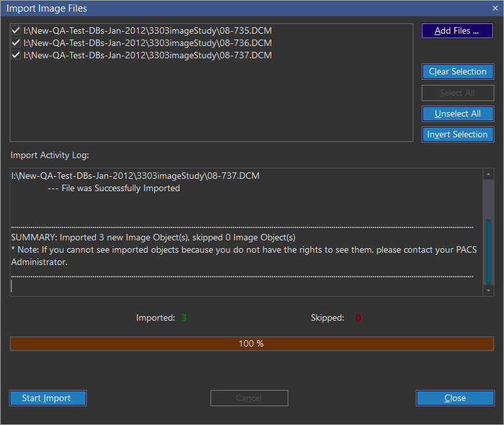Click Unselect All
The height and width of the screenshot is (425, 504).
click(457, 113)
